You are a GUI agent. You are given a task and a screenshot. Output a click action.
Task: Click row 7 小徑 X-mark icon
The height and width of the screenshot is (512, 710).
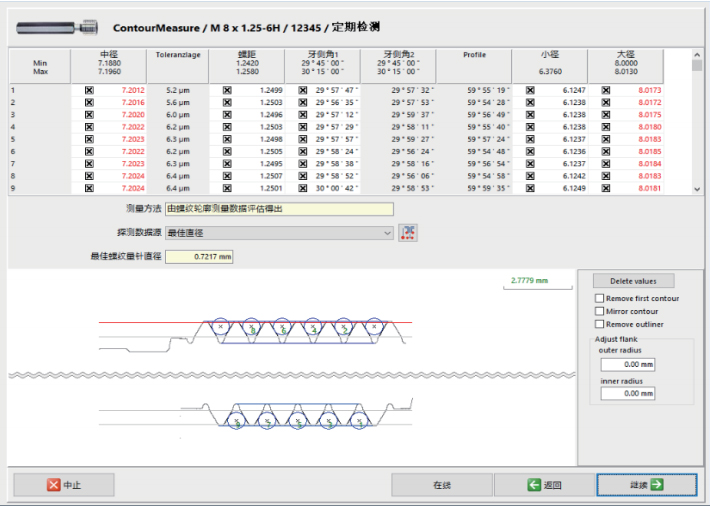530,164
